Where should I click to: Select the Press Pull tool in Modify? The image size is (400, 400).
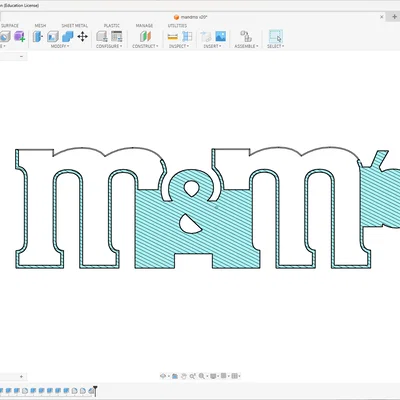[38, 36]
